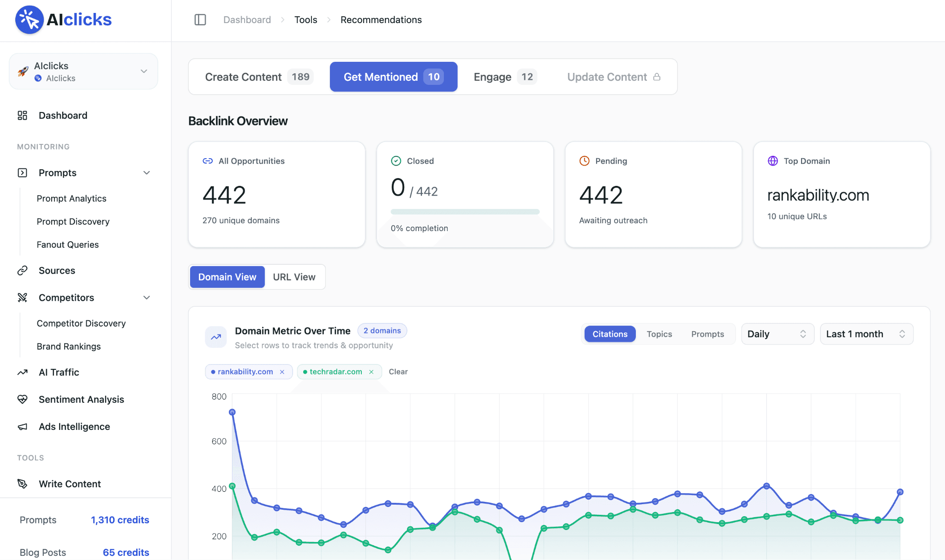Click the AI Traffic trend icon

click(x=22, y=372)
